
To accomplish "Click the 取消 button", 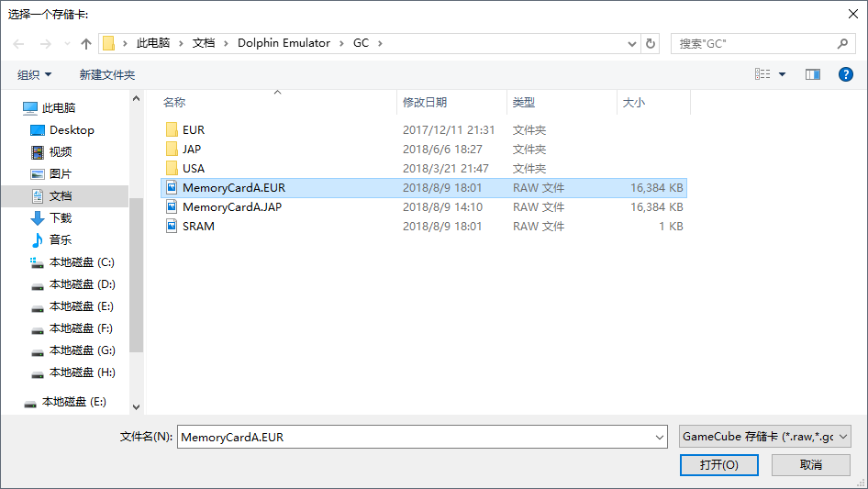I will point(811,464).
